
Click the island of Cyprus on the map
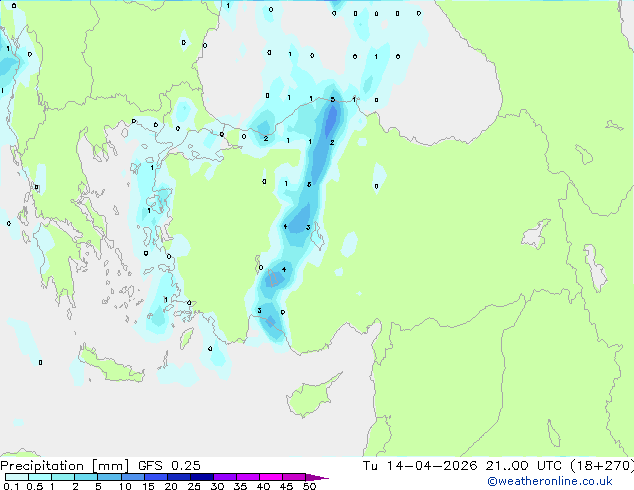[309, 398]
